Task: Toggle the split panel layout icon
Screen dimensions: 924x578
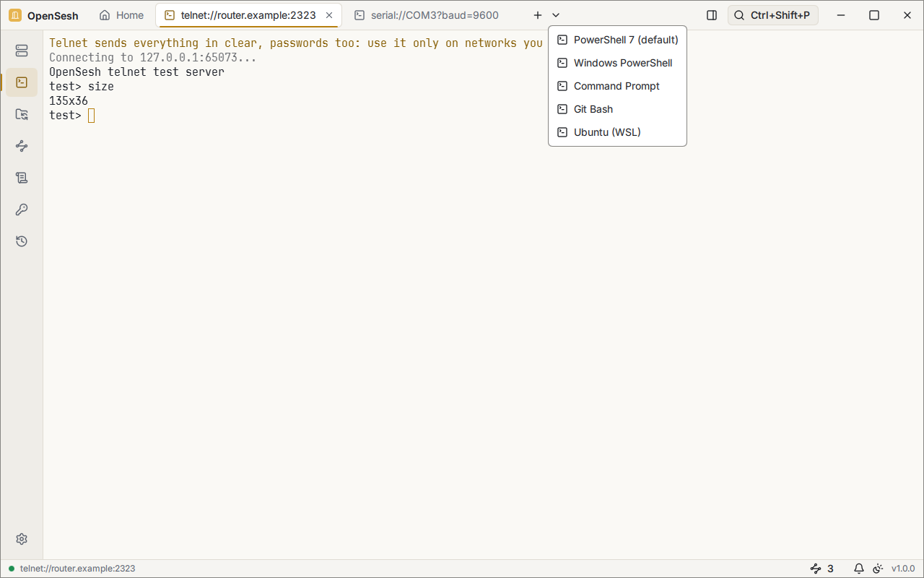Action: coord(712,15)
